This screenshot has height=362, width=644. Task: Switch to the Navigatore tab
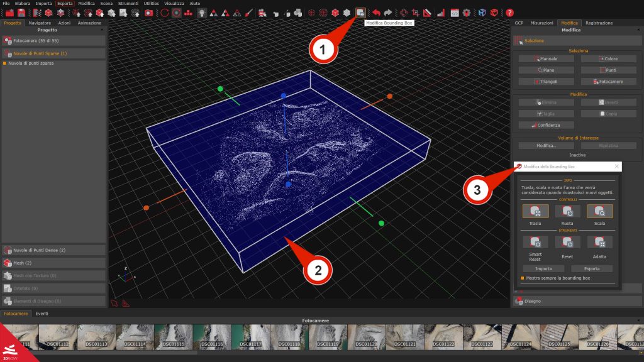pos(40,23)
